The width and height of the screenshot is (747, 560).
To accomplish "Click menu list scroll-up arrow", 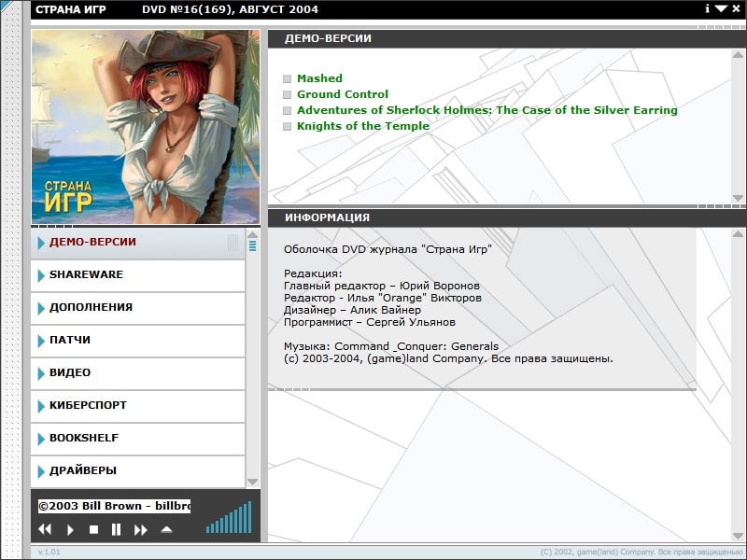I will [x=252, y=235].
